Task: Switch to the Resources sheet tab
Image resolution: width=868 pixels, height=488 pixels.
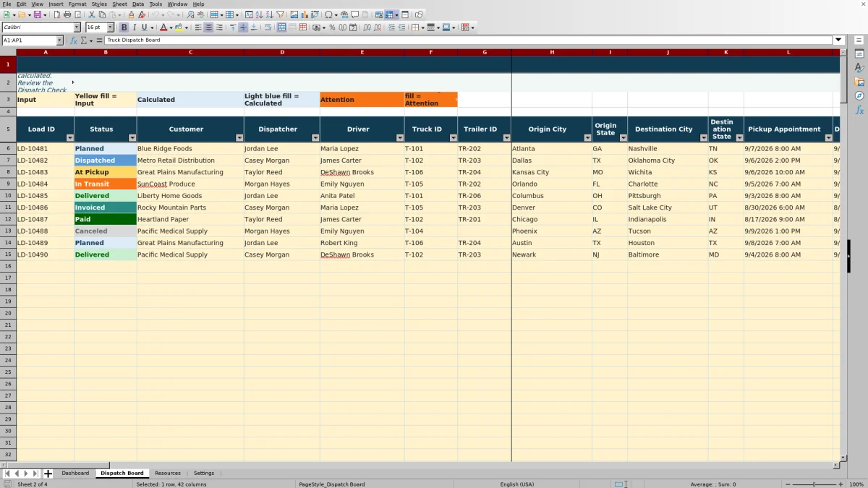Action: (168, 474)
